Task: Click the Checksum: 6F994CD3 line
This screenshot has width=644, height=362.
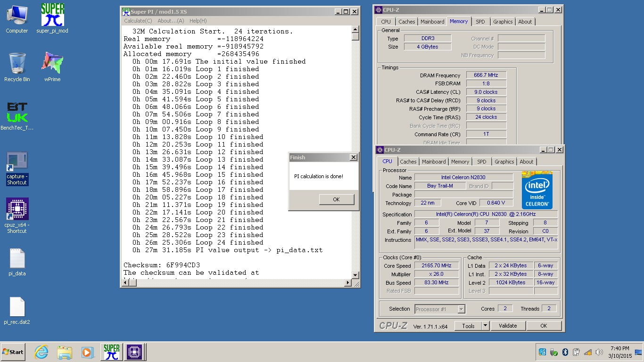Action: (162, 265)
